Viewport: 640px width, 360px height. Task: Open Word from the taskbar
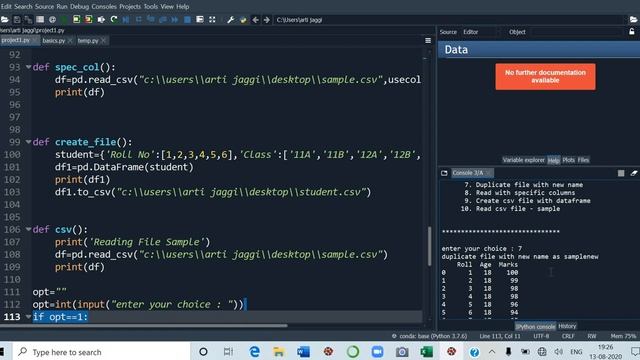[x=304, y=351]
